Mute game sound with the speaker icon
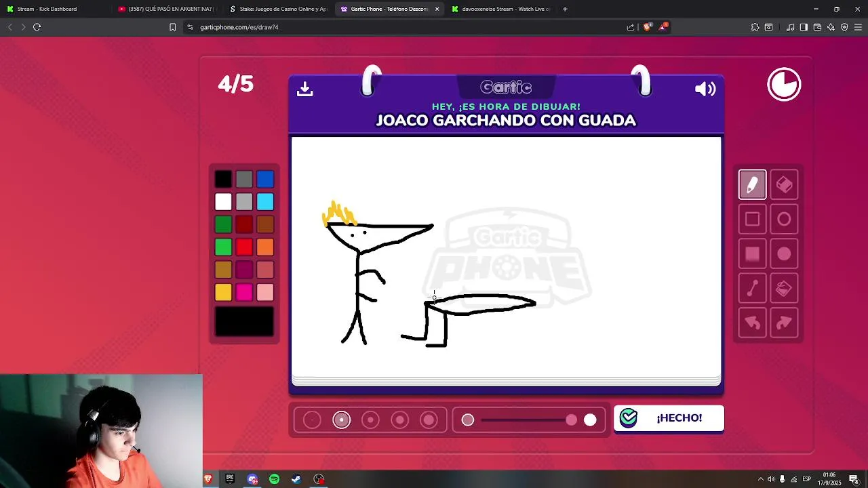 (x=705, y=89)
